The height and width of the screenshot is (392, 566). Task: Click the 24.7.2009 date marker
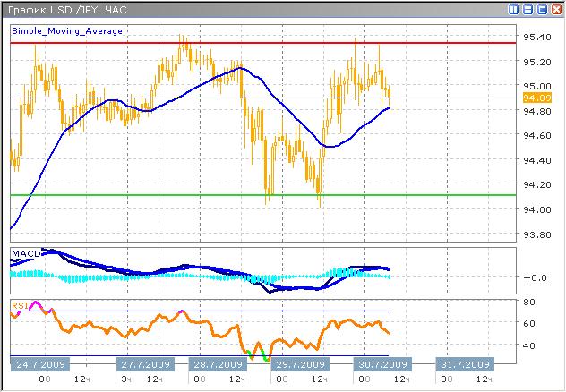coord(39,365)
